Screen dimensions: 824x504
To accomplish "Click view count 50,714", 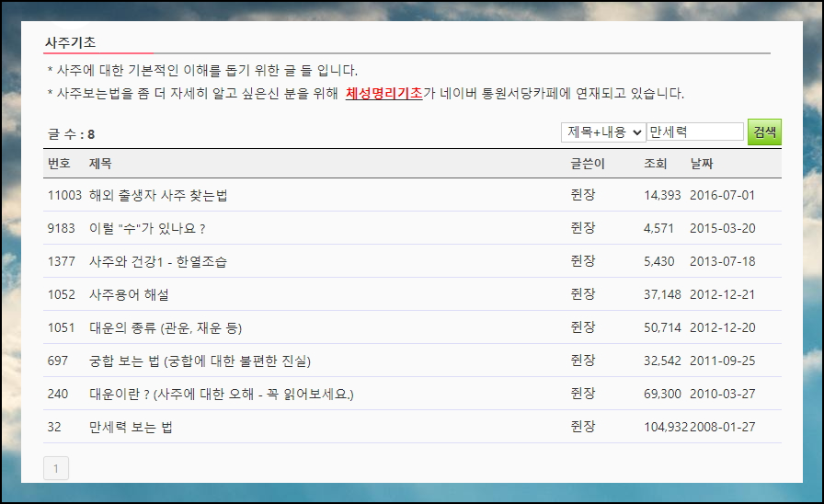I will click(663, 328).
